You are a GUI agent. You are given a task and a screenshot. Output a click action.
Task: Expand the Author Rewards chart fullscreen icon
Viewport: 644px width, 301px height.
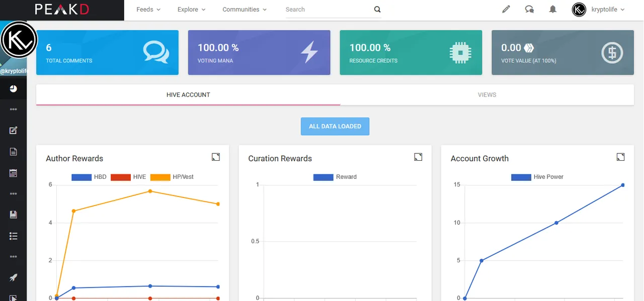(x=216, y=157)
